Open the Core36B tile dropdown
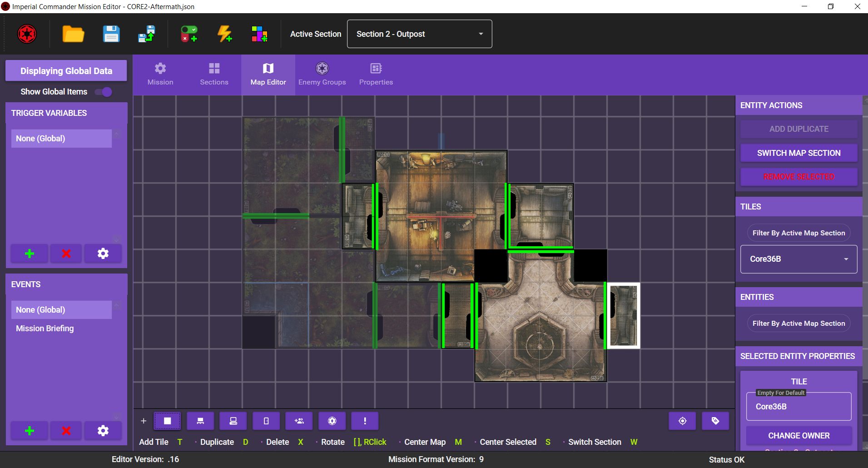 click(799, 259)
